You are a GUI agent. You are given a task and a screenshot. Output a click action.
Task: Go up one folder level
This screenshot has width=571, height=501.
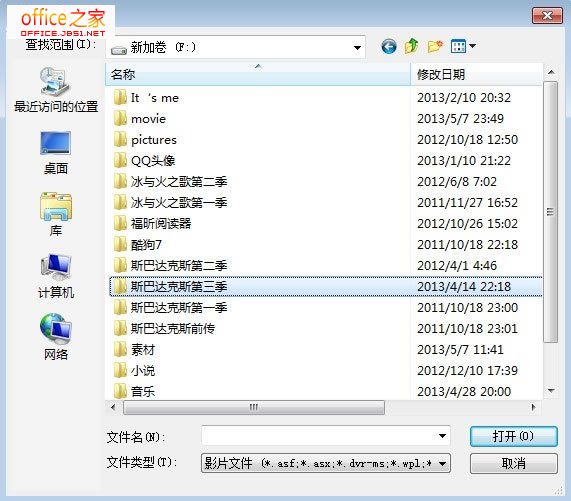[412, 46]
